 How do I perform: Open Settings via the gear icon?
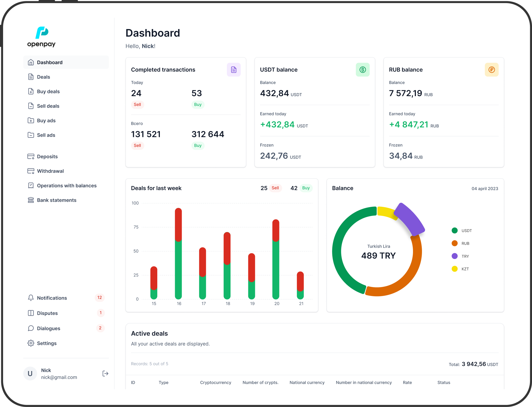(31, 343)
